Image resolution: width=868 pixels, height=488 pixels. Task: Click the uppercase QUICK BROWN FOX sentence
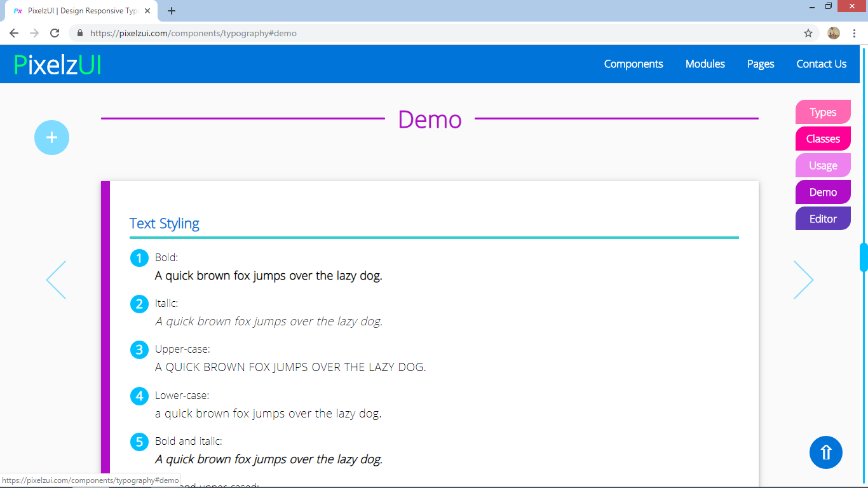click(x=290, y=367)
